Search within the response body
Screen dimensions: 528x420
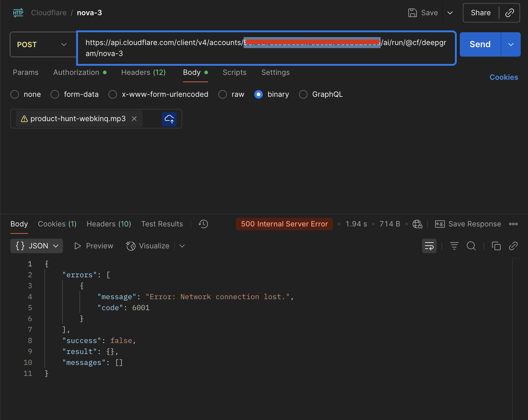pyautogui.click(x=471, y=246)
